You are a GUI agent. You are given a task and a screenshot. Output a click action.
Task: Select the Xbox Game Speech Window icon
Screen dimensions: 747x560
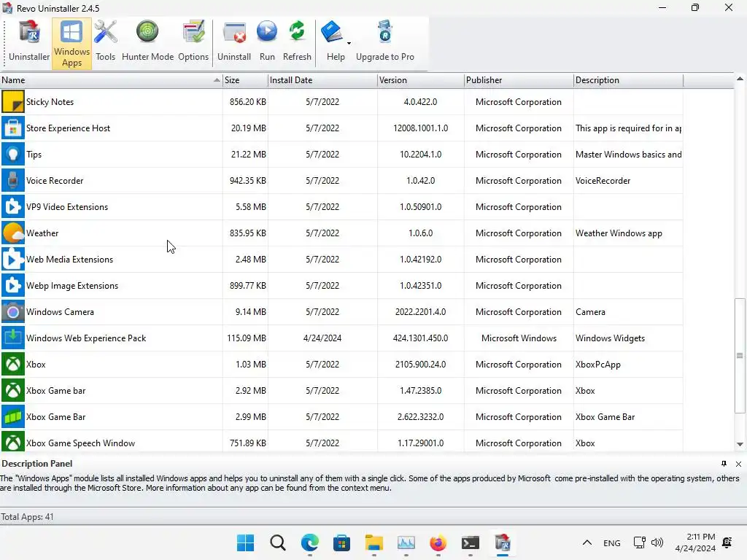coord(13,443)
